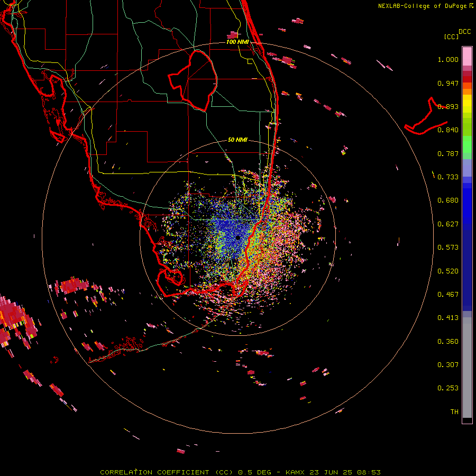Image resolution: width=476 pixels, height=476 pixels.
Task: Click the 0.467 scale value
Action: (448, 295)
